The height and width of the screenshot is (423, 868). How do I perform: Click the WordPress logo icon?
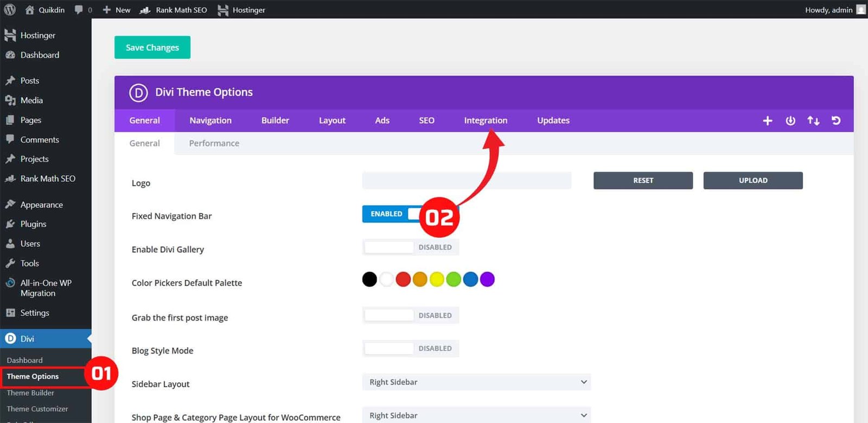[x=9, y=10]
